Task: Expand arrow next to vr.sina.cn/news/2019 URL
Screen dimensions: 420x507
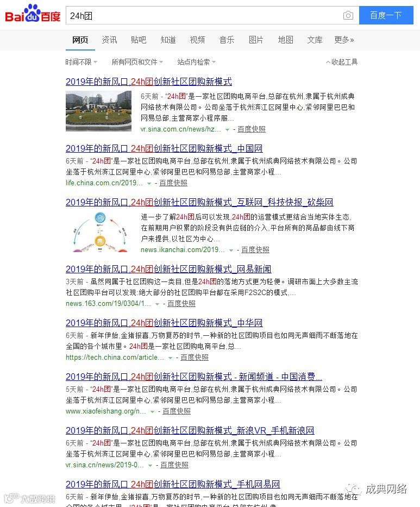Action: point(150,465)
